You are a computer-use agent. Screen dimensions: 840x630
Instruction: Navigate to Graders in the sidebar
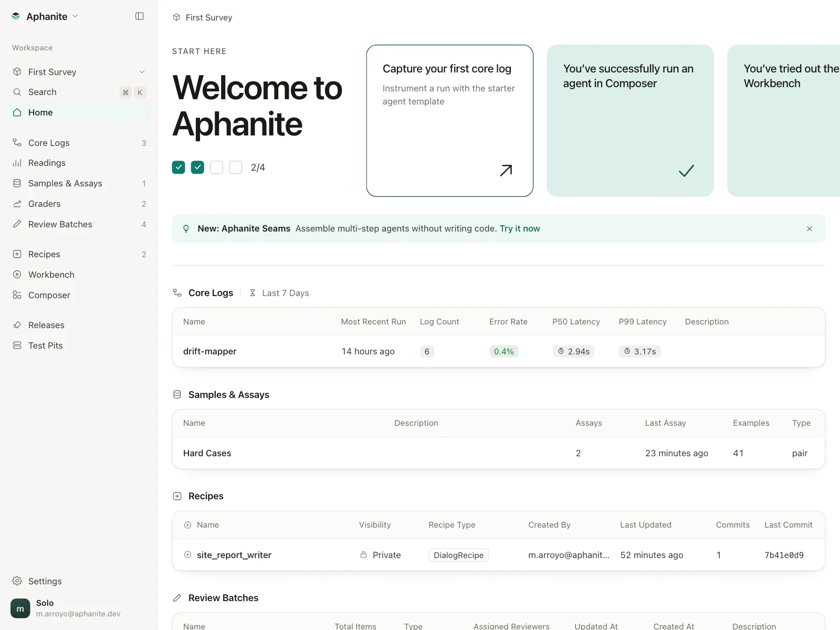click(x=79, y=204)
